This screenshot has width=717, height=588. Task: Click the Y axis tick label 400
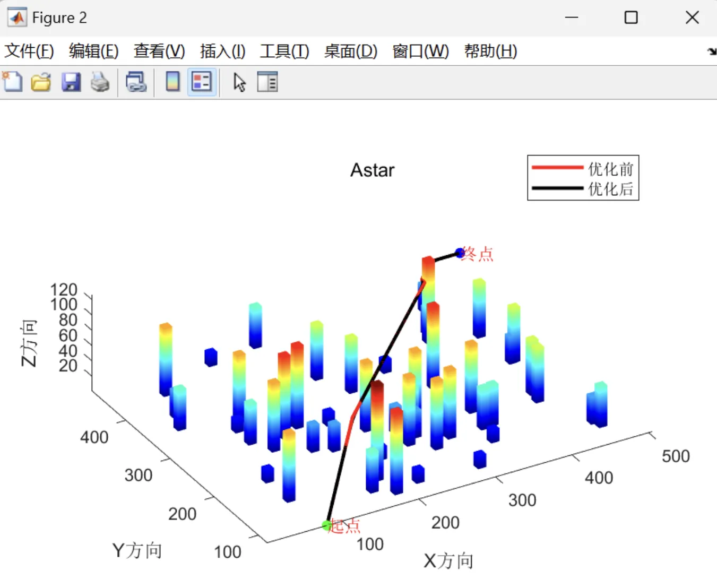[x=94, y=437]
